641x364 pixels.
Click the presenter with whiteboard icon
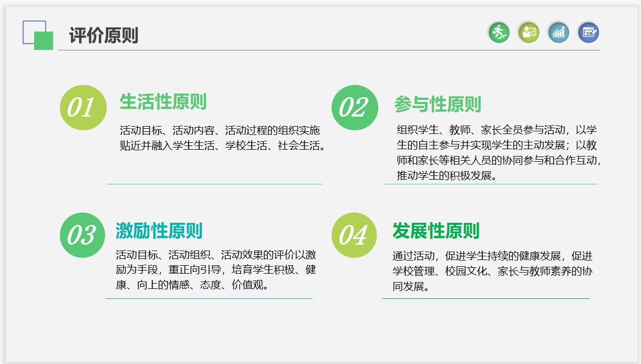[x=529, y=33]
